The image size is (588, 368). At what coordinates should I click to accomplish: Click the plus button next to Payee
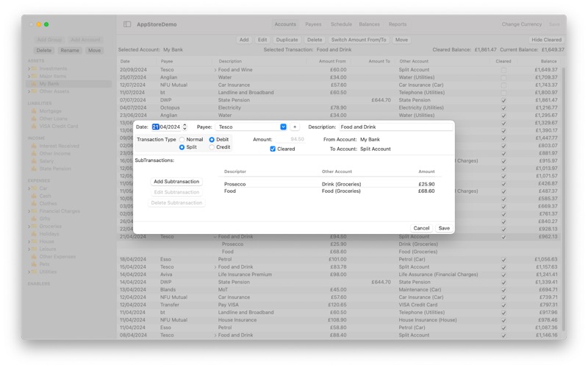pos(295,127)
